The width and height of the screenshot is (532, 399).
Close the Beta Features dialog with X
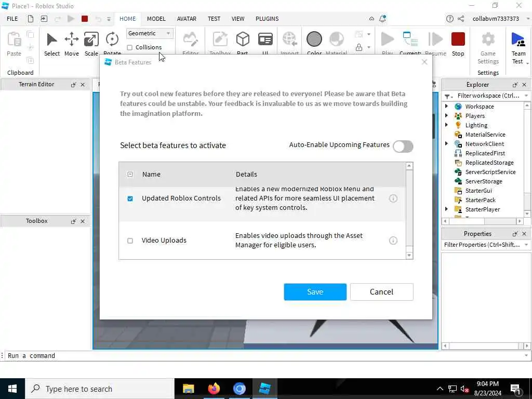(424, 62)
